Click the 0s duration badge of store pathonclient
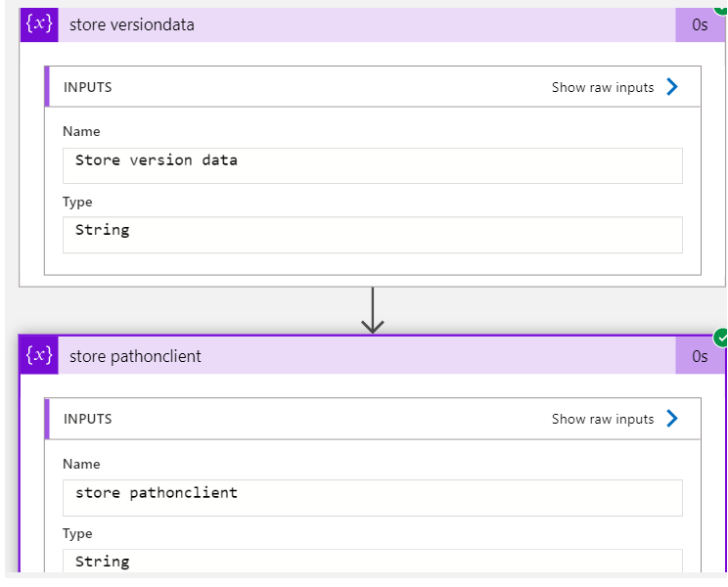728x587 pixels. click(x=700, y=356)
